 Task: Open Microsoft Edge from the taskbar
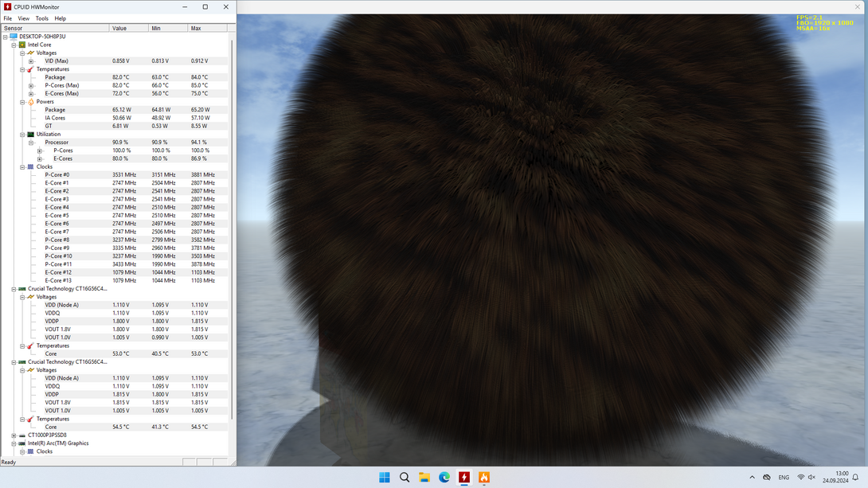(x=444, y=478)
